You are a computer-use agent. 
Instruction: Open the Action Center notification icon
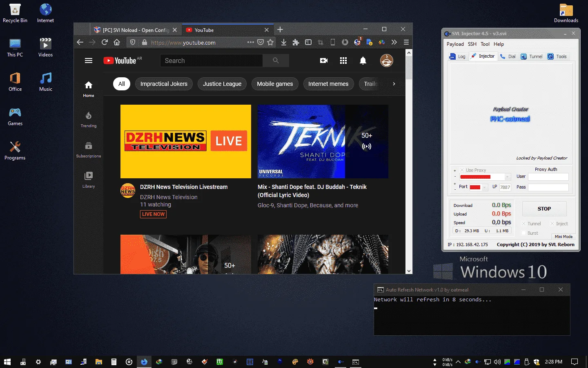point(575,362)
